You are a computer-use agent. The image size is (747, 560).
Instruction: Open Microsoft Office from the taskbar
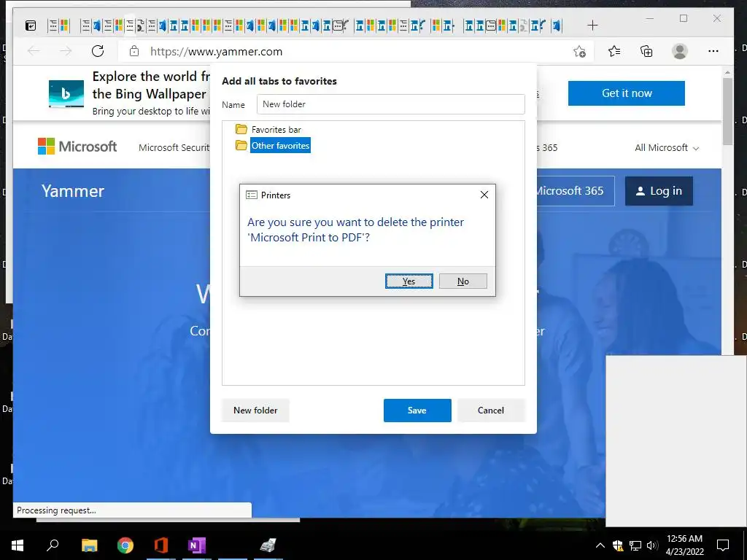(161, 545)
